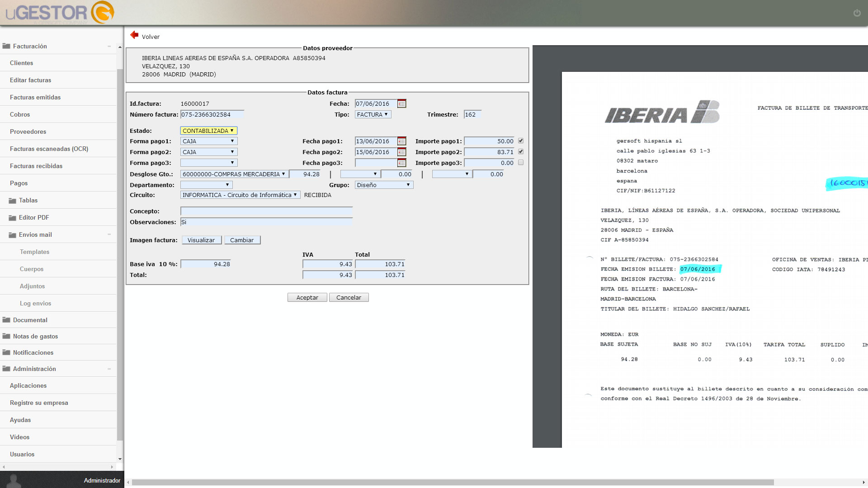Click the Concepto input field

click(266, 211)
